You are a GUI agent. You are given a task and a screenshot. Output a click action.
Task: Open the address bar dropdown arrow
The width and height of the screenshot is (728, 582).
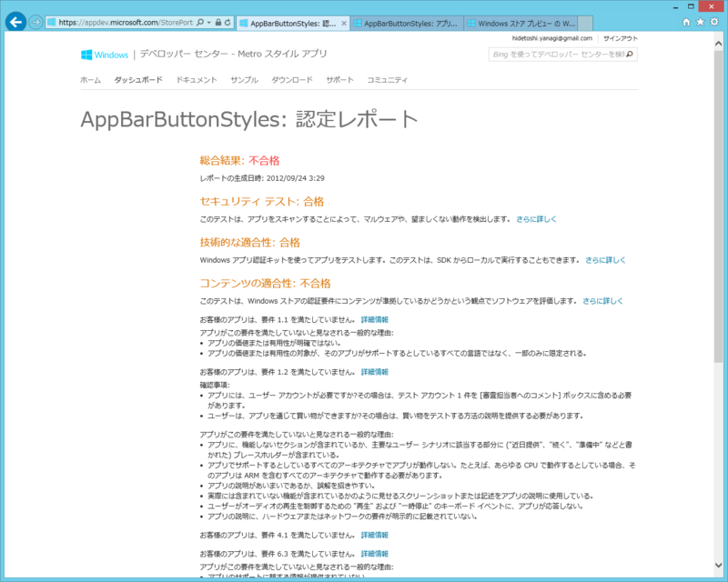[209, 22]
